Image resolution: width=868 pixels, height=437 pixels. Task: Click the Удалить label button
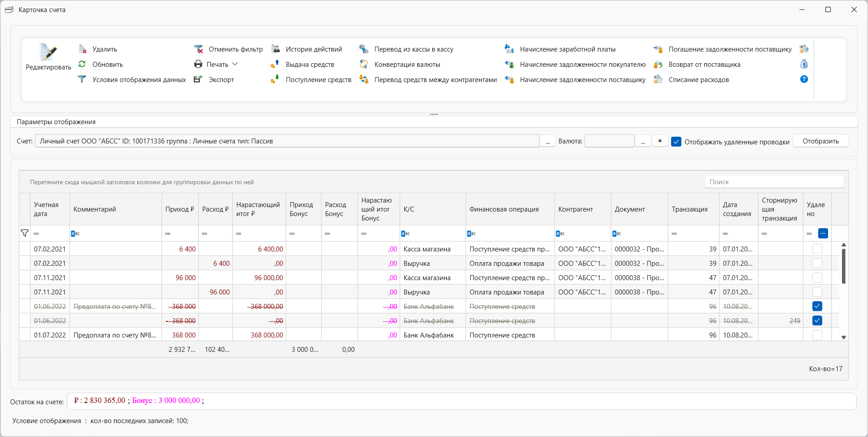click(x=105, y=49)
